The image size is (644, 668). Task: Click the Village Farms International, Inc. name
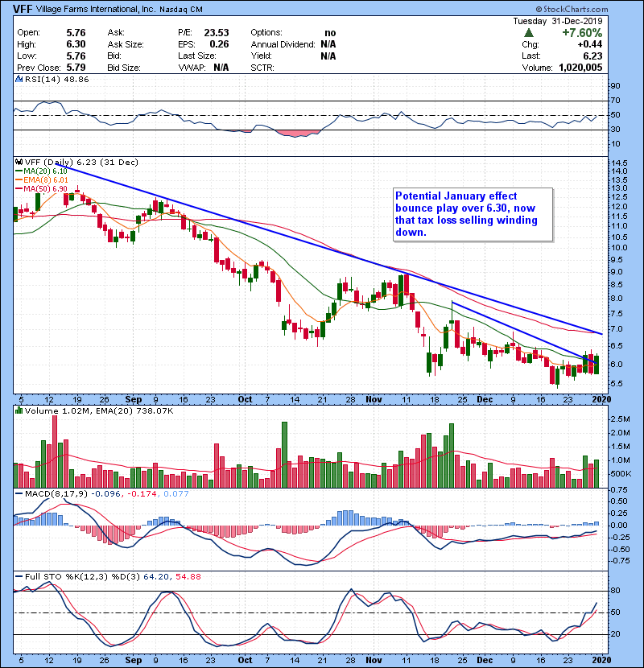tap(96, 10)
